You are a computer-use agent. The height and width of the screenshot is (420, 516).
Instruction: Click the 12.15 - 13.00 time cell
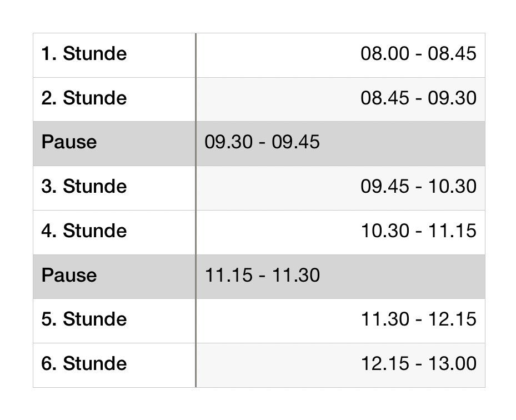(418, 364)
